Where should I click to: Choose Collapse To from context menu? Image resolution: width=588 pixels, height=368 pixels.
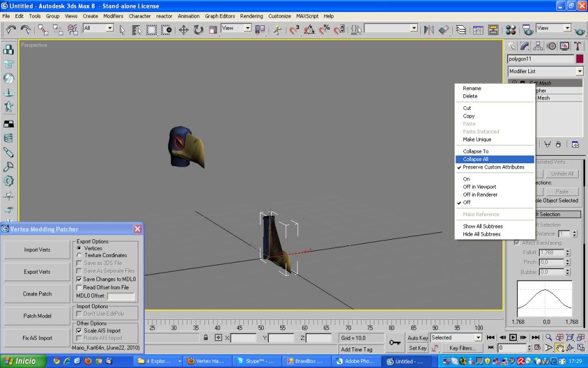[x=494, y=151]
